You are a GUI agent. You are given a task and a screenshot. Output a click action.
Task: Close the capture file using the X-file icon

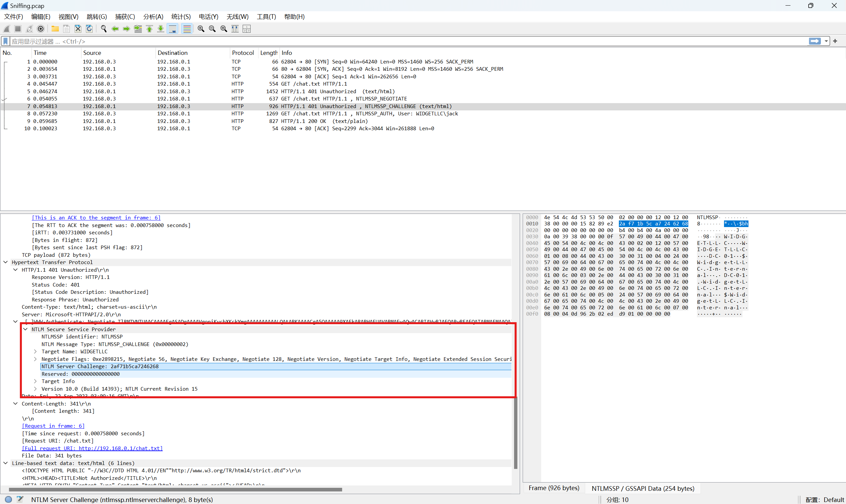point(78,29)
